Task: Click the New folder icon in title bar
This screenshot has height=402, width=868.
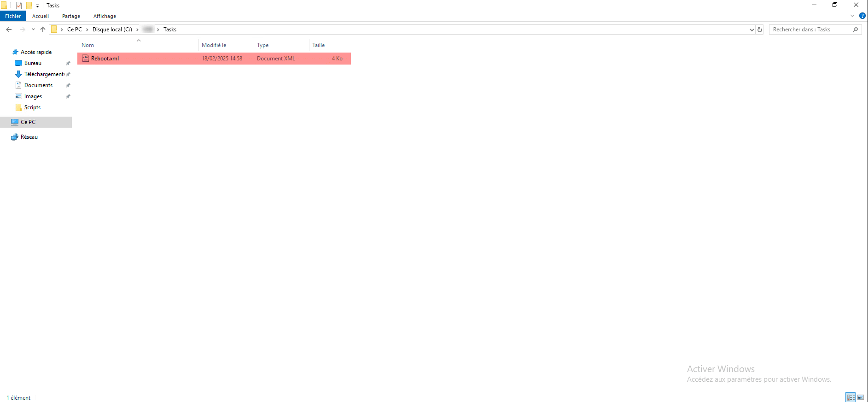Action: point(29,6)
